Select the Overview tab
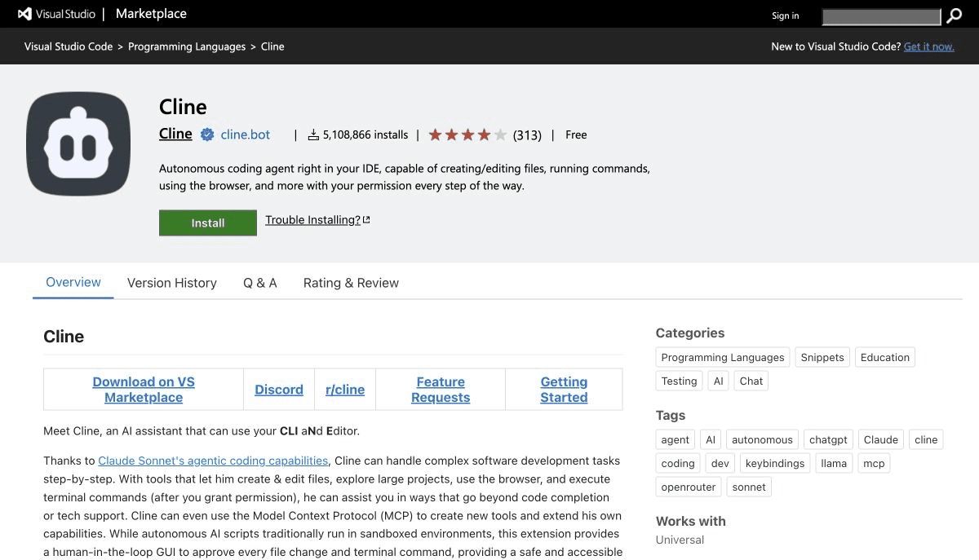Image resolution: width=979 pixels, height=560 pixels. click(x=73, y=282)
